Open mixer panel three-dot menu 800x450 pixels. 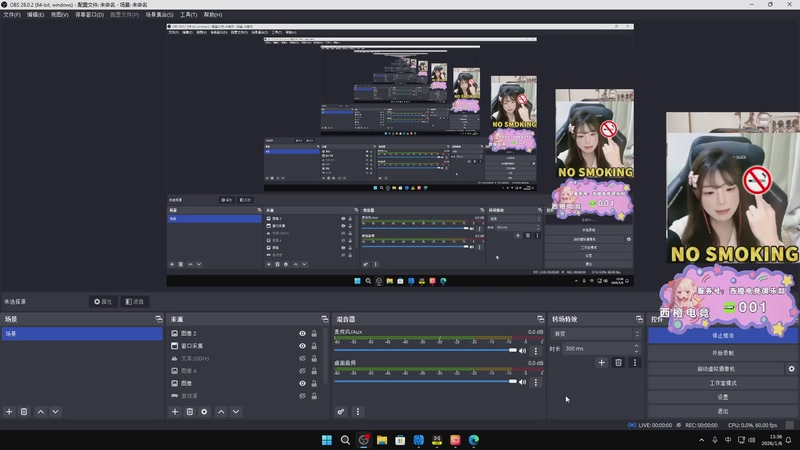(x=358, y=412)
